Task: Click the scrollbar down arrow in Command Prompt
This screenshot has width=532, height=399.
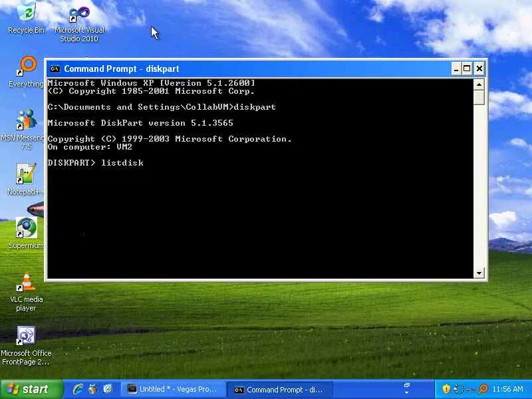Action: click(479, 273)
